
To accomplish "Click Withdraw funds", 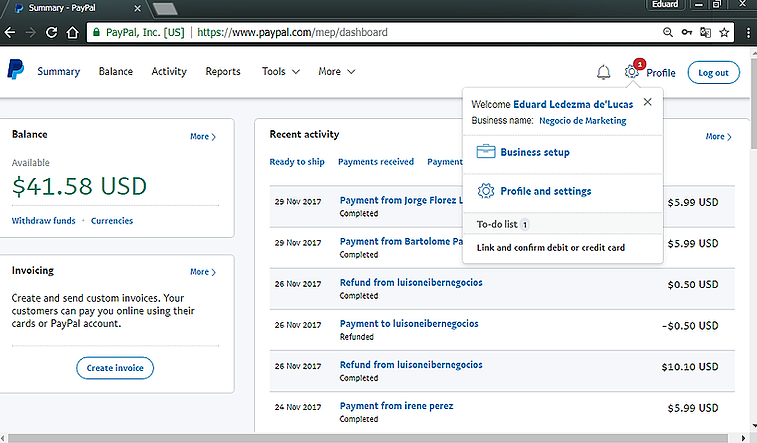I will pos(43,221).
